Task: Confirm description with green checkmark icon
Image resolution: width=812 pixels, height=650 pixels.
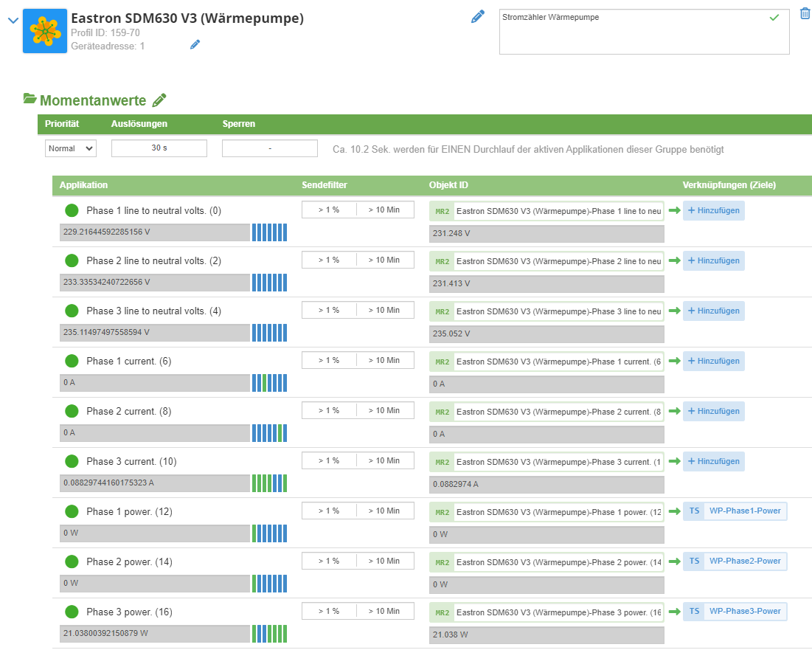Action: coord(774,18)
